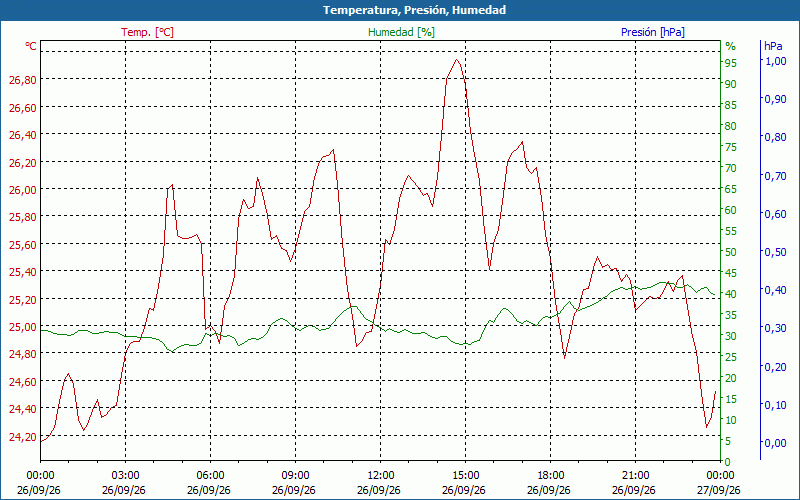Click the red '°C' axis unit label
This screenshot has width=800, height=500.
point(31,46)
